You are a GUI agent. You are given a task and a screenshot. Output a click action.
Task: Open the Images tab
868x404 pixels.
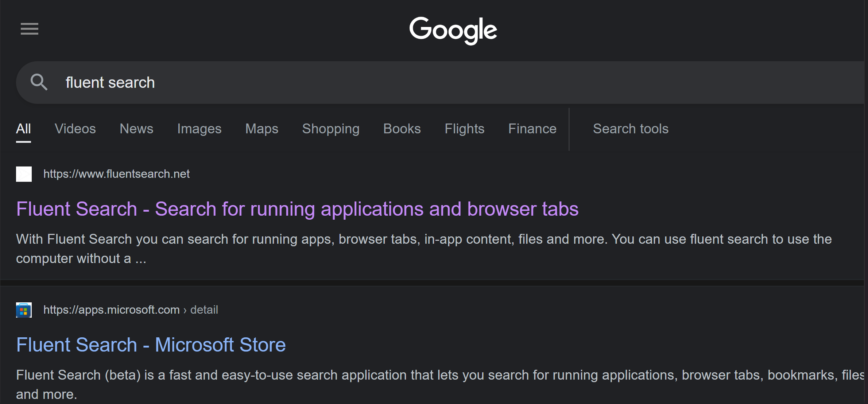[x=199, y=129]
